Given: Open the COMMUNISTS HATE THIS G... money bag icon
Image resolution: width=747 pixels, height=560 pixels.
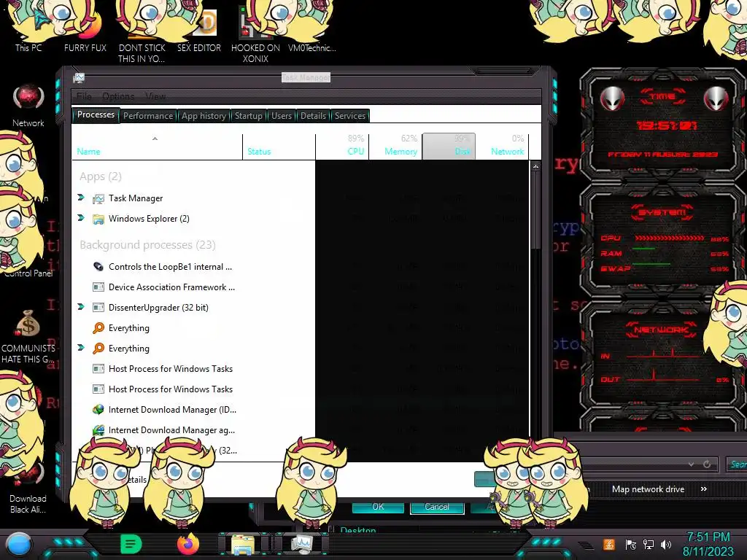Looking at the screenshot, I should (28, 337).
